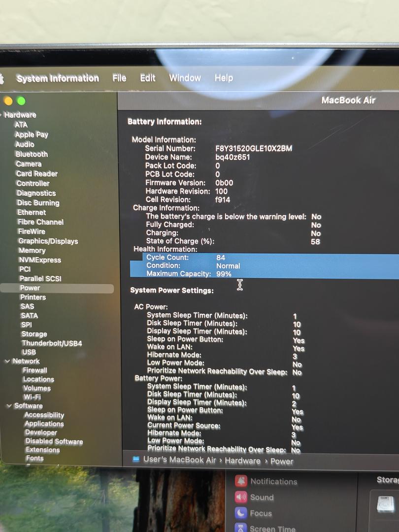
Task: Click the State of Charge (%) line
Action: pos(233,241)
